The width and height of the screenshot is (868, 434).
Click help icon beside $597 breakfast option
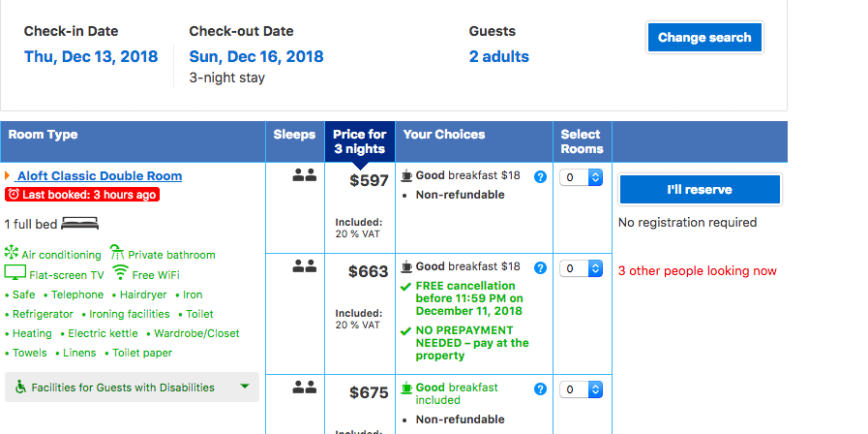point(540,177)
